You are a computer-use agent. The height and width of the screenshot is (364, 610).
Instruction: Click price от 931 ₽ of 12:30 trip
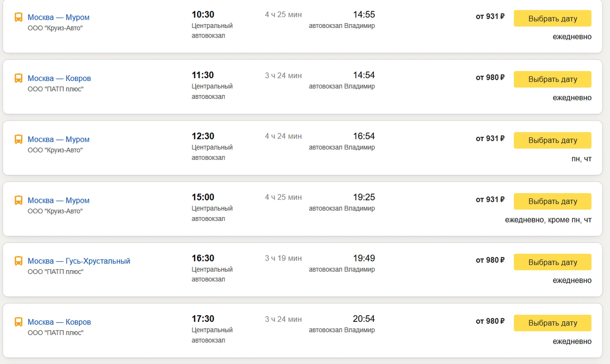click(490, 139)
